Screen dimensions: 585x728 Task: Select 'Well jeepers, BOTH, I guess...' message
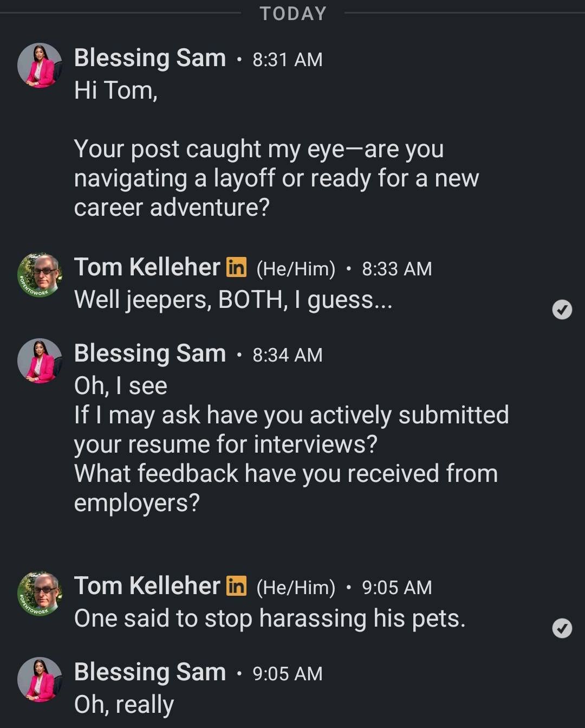click(x=233, y=300)
